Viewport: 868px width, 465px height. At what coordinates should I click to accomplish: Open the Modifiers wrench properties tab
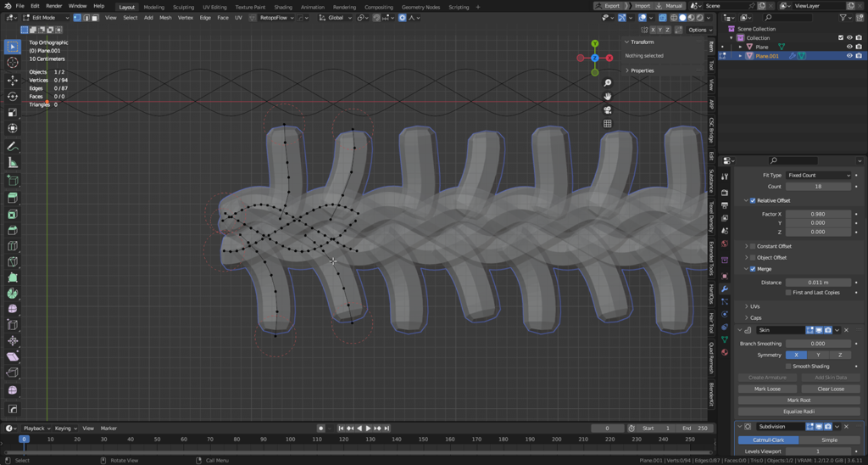point(725,289)
